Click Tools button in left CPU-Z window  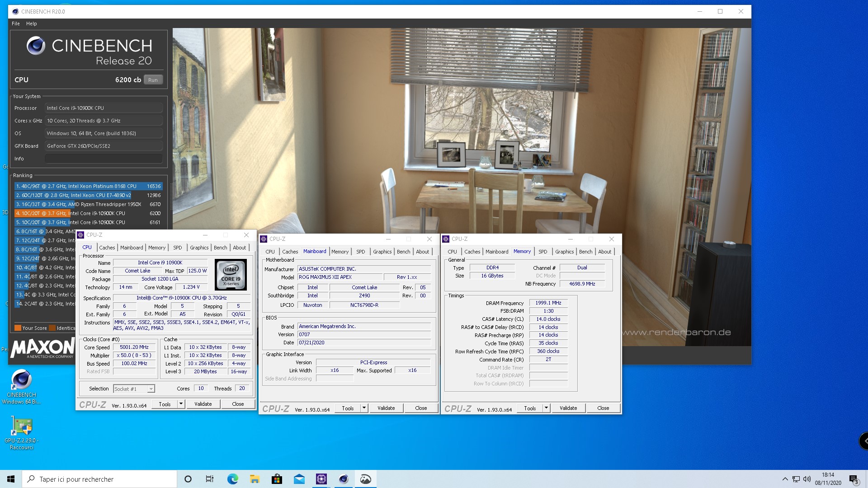click(165, 404)
